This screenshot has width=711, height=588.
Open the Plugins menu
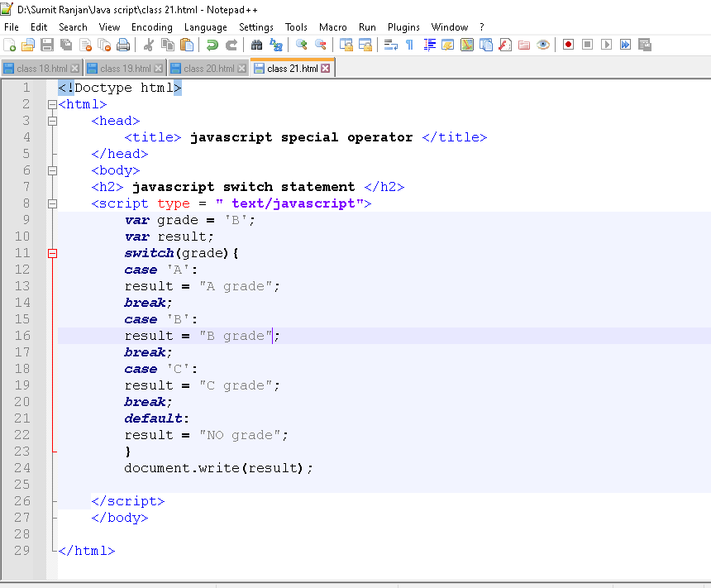[403, 27]
